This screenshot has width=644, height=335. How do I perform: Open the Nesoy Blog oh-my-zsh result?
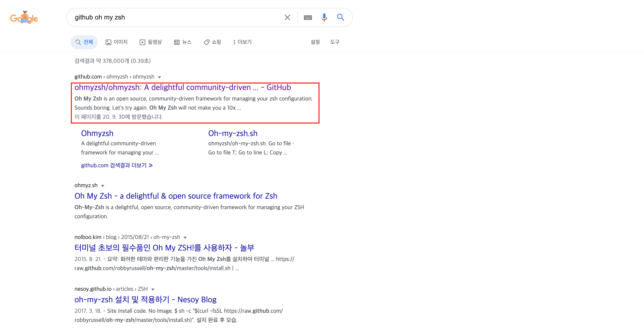pos(146,300)
